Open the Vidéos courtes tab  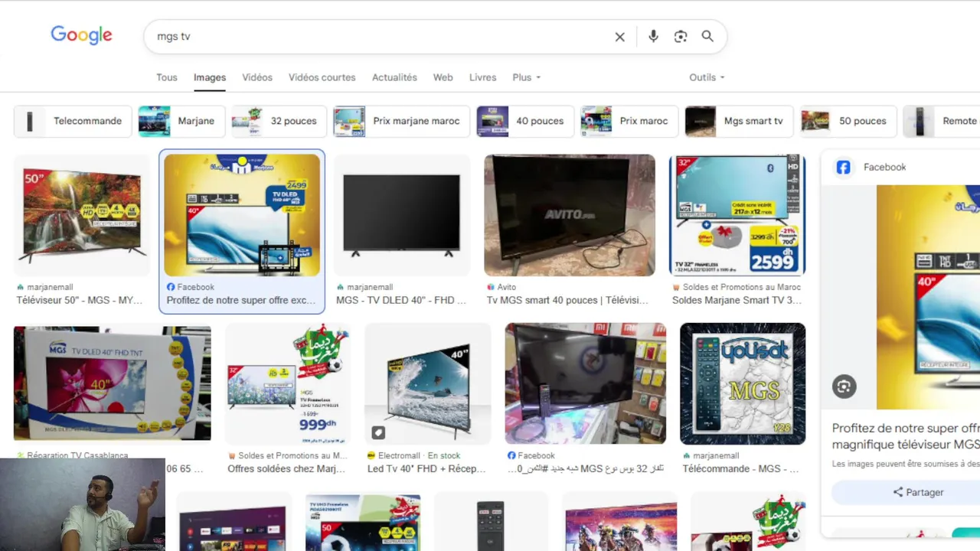click(x=322, y=77)
